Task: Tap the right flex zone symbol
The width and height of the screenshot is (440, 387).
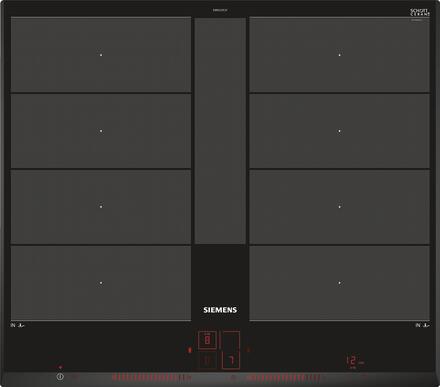Action: click(x=422, y=325)
